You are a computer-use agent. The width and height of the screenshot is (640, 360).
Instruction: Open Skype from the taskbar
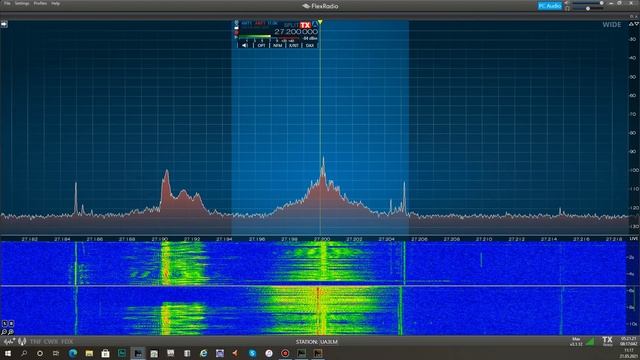pyautogui.click(x=252, y=353)
